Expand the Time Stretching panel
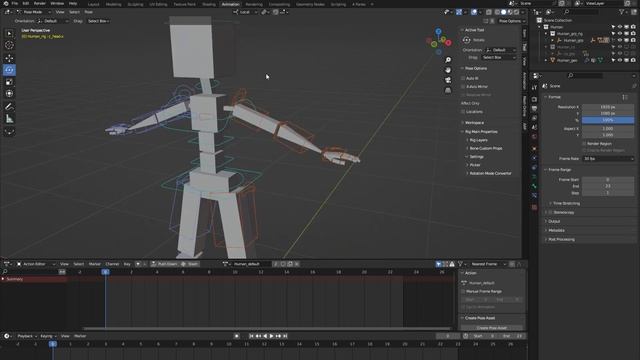640x360 pixels. (566, 203)
